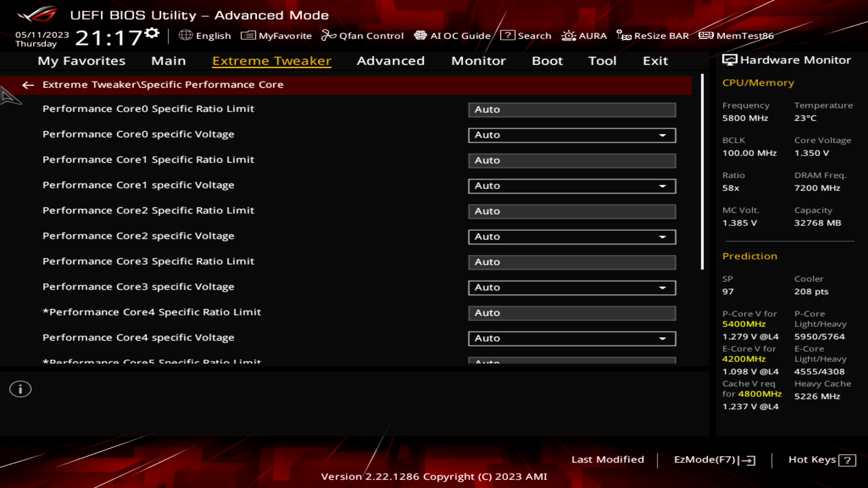868x488 pixels.
Task: Expand Performance Core2 specific Voltage dropdown
Action: pos(663,237)
